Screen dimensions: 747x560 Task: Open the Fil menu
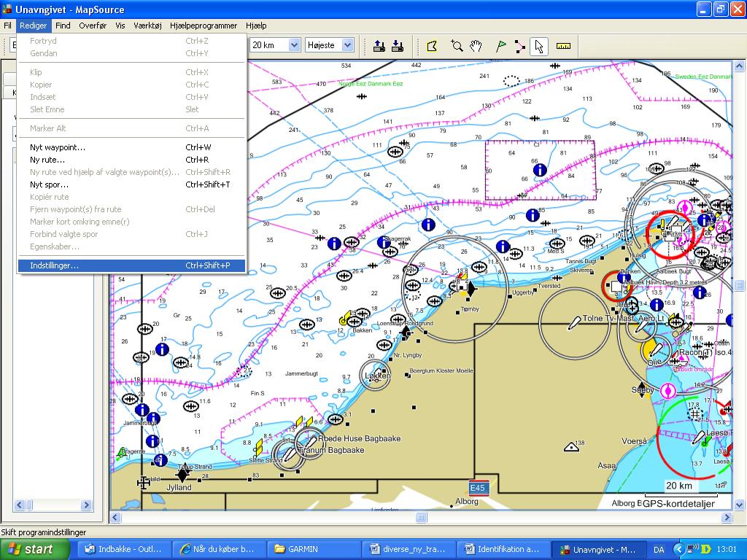7,26
